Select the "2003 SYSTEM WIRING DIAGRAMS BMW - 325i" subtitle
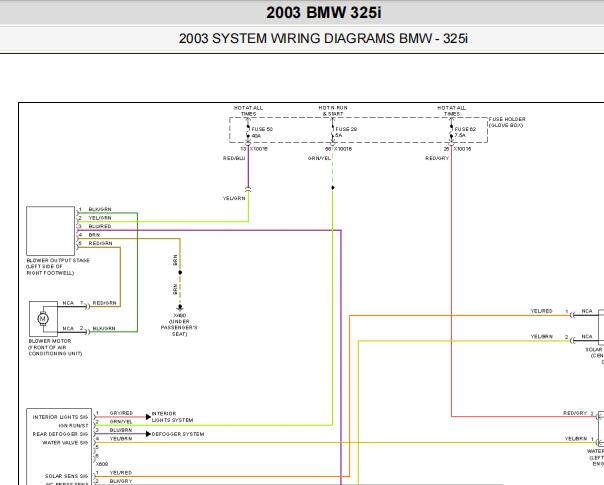This screenshot has height=485, width=604. pyautogui.click(x=323, y=39)
